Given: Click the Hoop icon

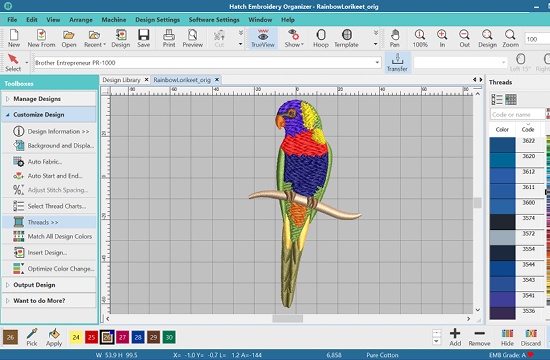Looking at the screenshot, I should 321,38.
